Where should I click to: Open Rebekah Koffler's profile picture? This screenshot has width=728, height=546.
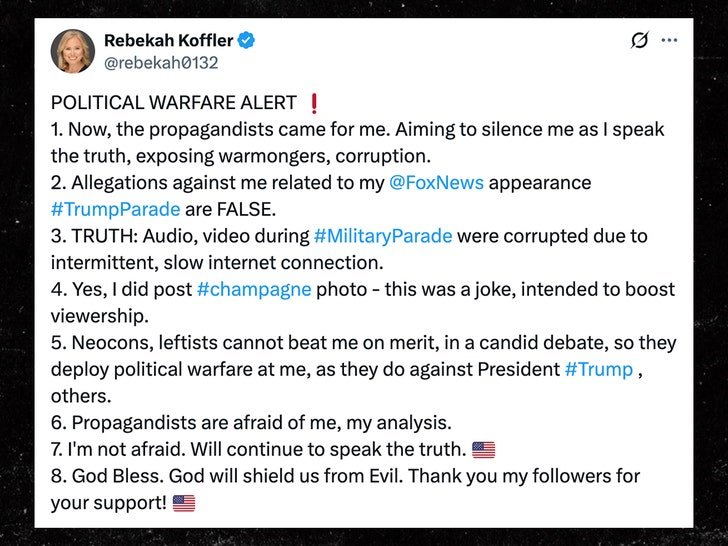tap(73, 51)
